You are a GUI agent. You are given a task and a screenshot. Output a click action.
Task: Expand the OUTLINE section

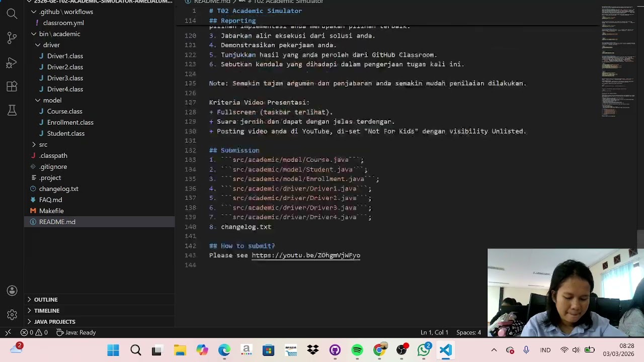coord(99,299)
